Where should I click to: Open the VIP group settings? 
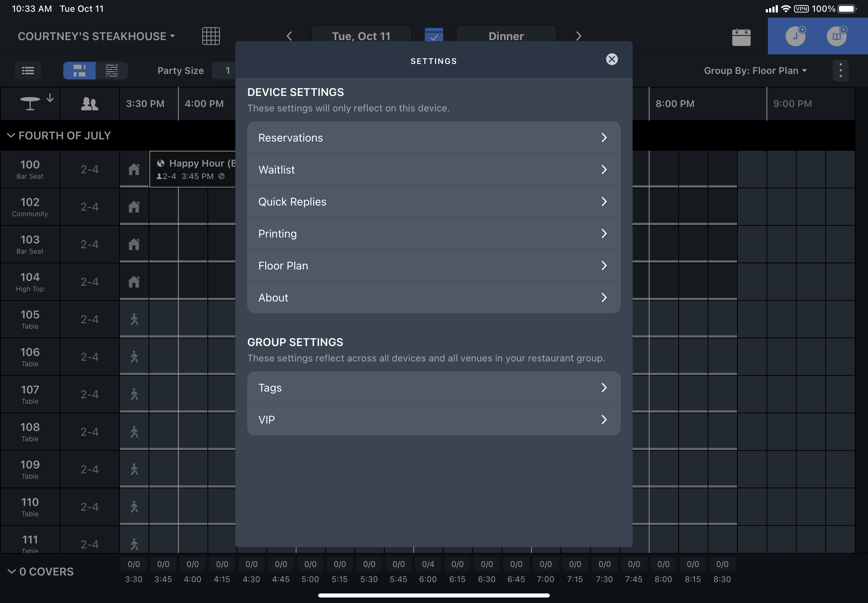[433, 420]
